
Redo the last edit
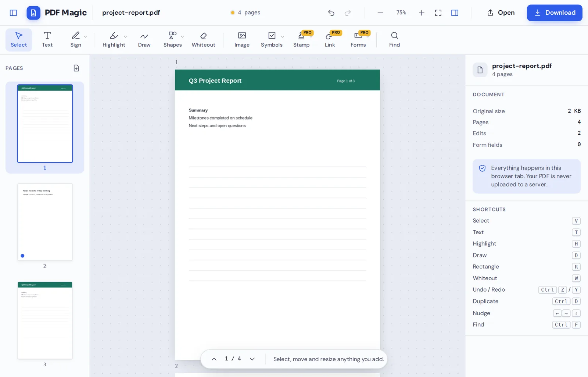pyautogui.click(x=348, y=13)
